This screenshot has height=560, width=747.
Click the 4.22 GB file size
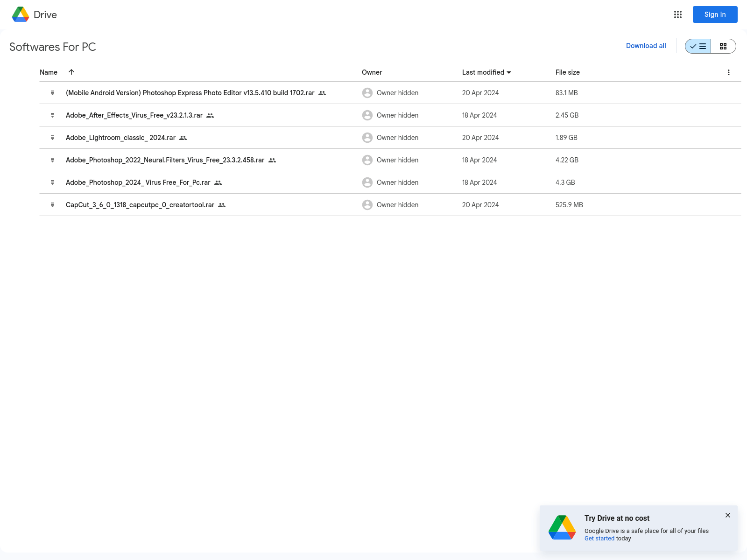(567, 160)
